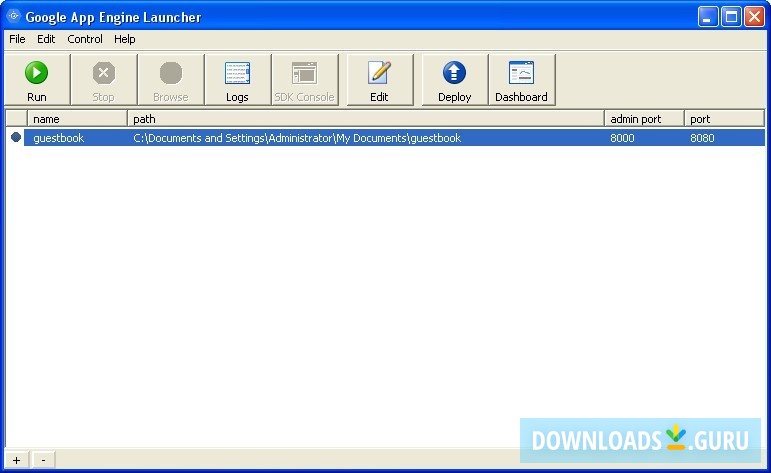The image size is (771, 473).
Task: Select the guestbook name cell
Action: click(59, 138)
